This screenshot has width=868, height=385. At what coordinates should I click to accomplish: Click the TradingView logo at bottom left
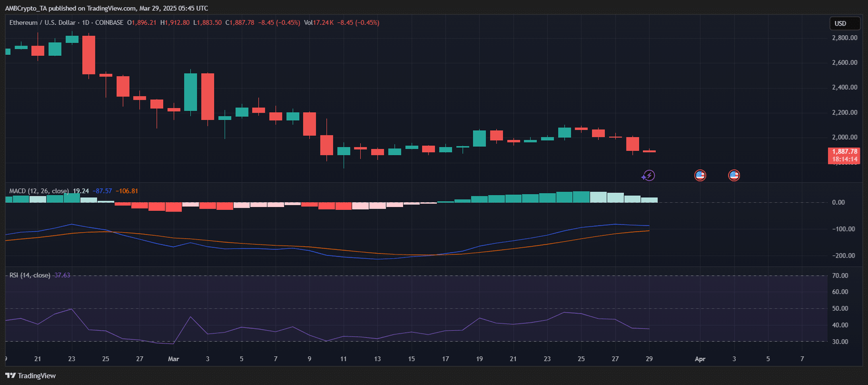30,376
